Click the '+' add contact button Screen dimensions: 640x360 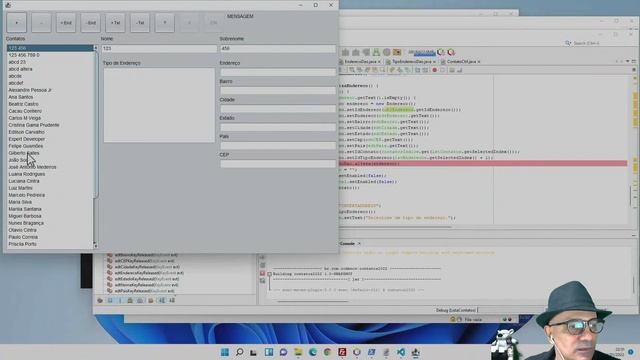[16, 23]
